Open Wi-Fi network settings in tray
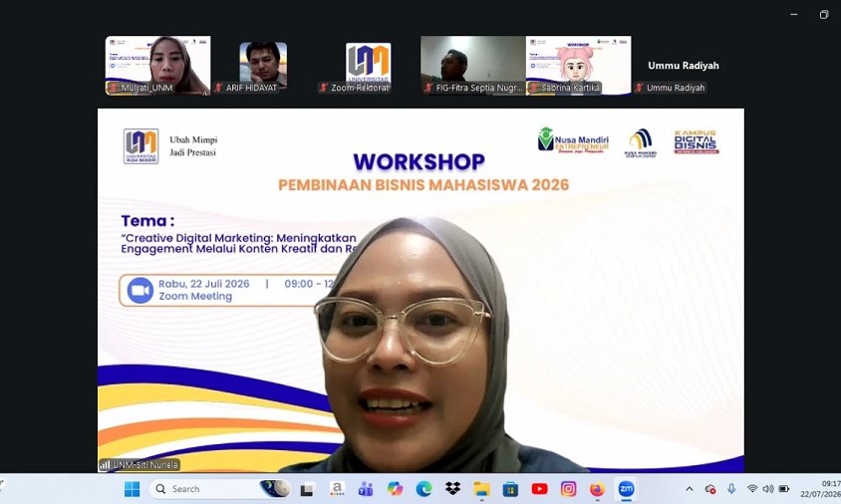This screenshot has height=504, width=841. [752, 489]
